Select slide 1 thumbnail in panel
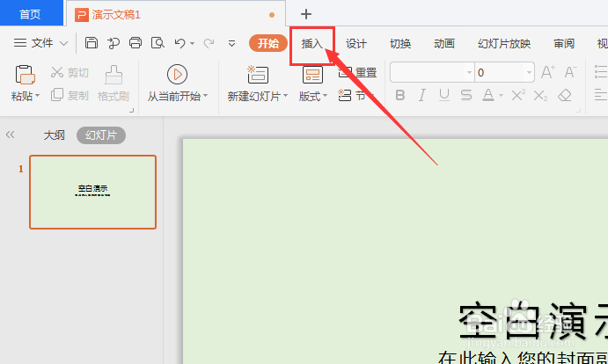The width and height of the screenshot is (608, 364). 92,192
